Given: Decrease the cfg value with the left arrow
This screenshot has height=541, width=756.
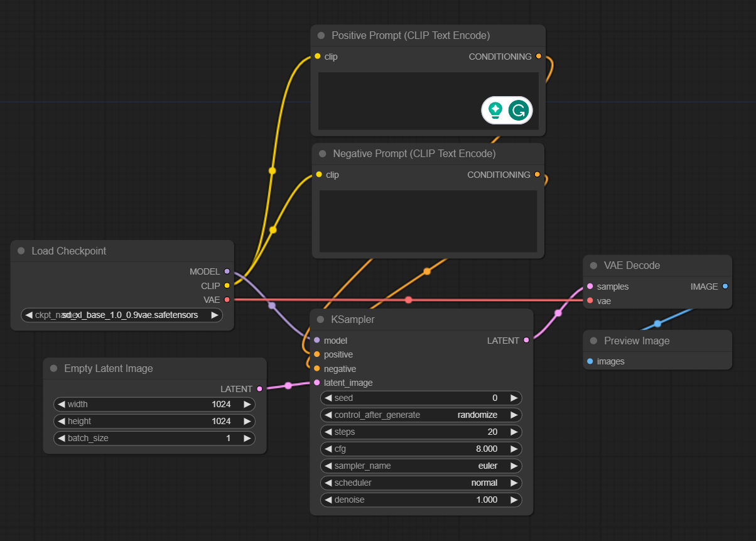Looking at the screenshot, I should pos(328,449).
